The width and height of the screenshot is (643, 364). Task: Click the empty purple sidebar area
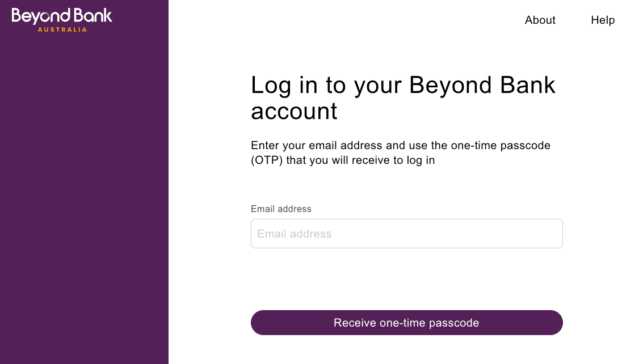click(x=84, y=197)
